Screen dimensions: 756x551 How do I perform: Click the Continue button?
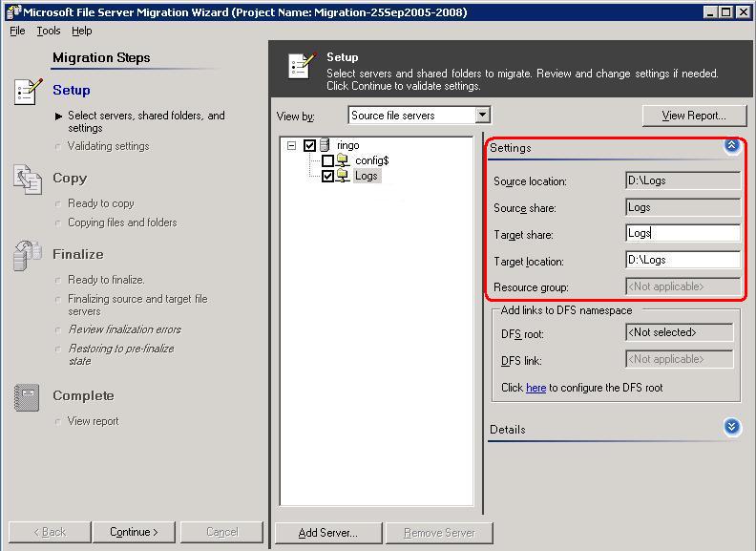point(134,532)
